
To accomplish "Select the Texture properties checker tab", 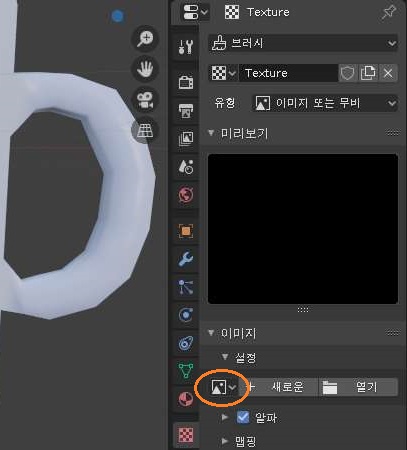I will pyautogui.click(x=186, y=435).
